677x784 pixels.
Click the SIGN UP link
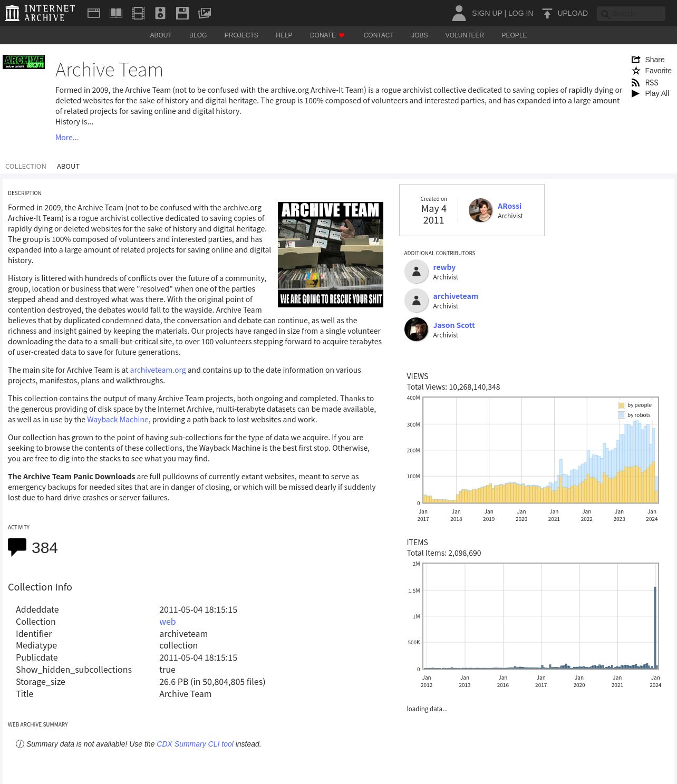point(487,13)
